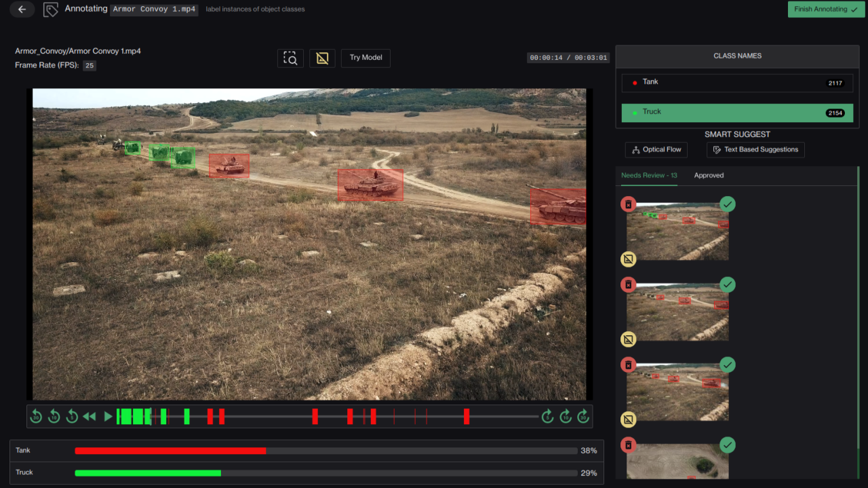
Task: Skip forward 5 seconds
Action: point(548,417)
